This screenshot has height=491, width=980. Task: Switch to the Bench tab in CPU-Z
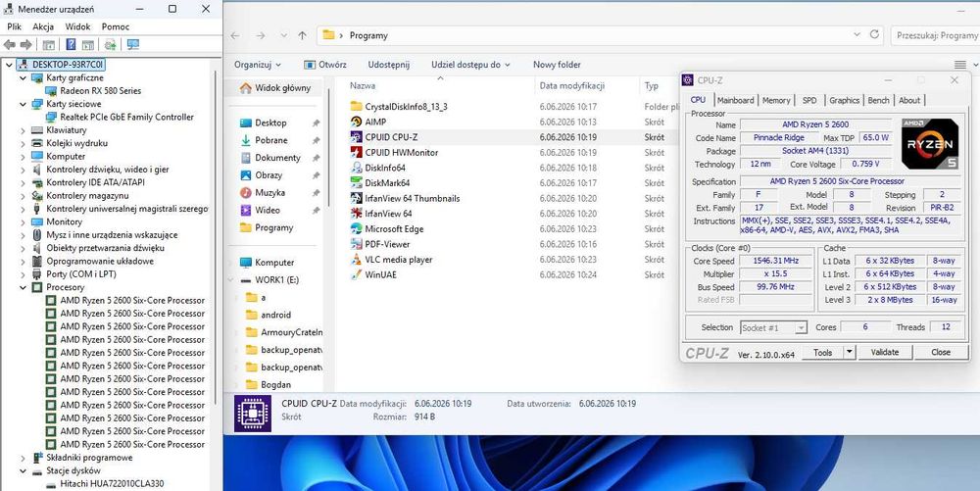click(879, 101)
